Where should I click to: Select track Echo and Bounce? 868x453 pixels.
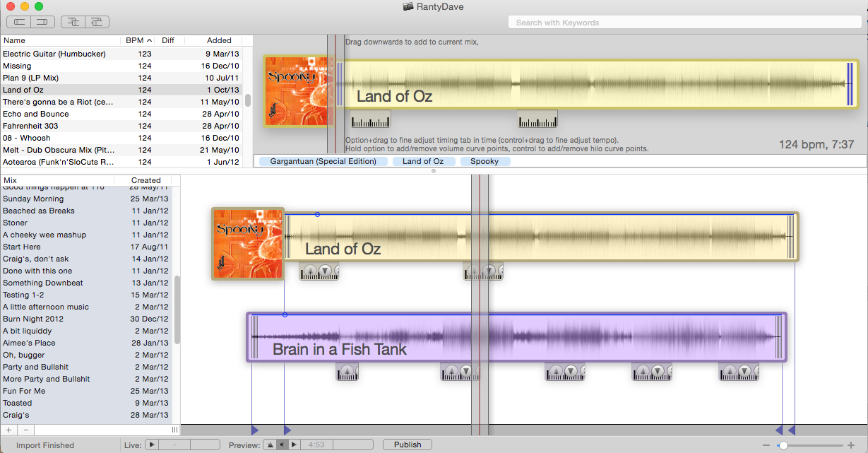[121, 114]
